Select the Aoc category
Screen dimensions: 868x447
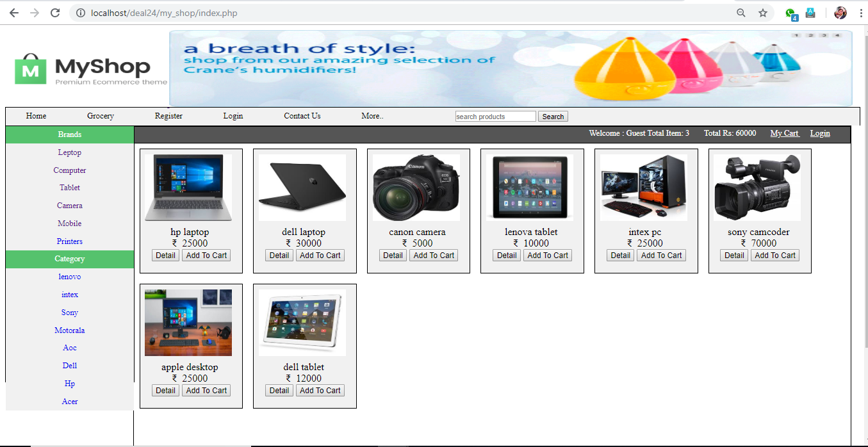tap(70, 348)
